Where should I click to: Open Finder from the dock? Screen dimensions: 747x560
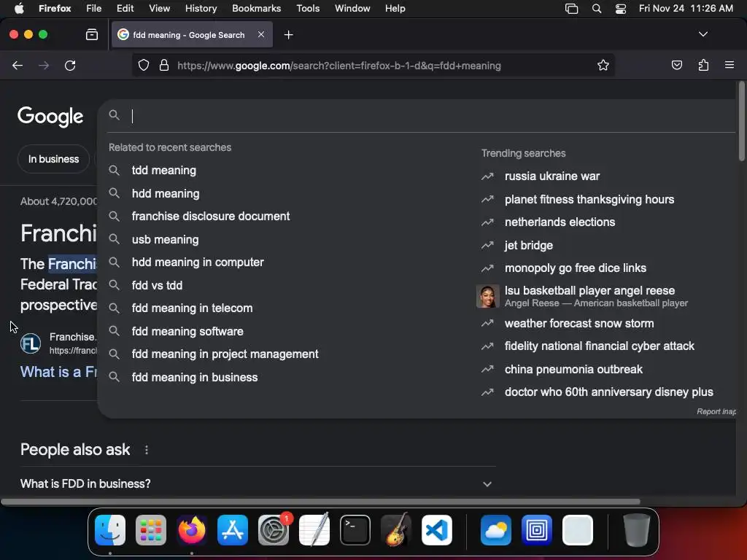[110, 530]
